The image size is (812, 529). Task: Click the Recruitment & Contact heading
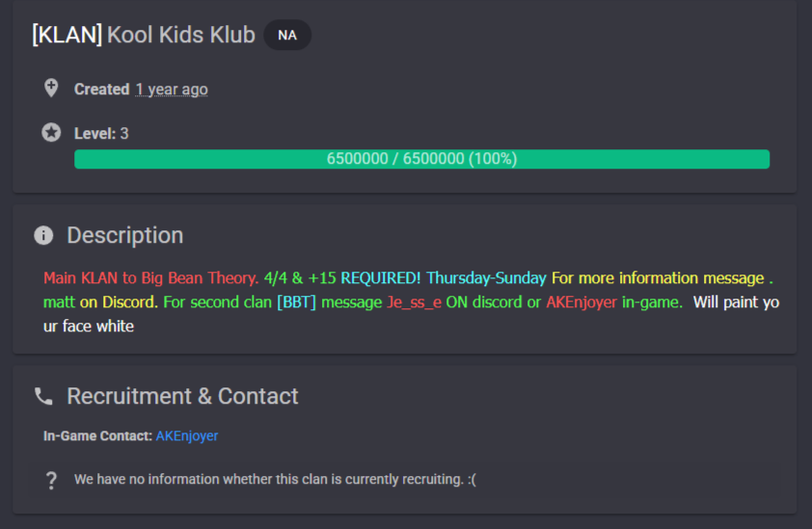182,396
